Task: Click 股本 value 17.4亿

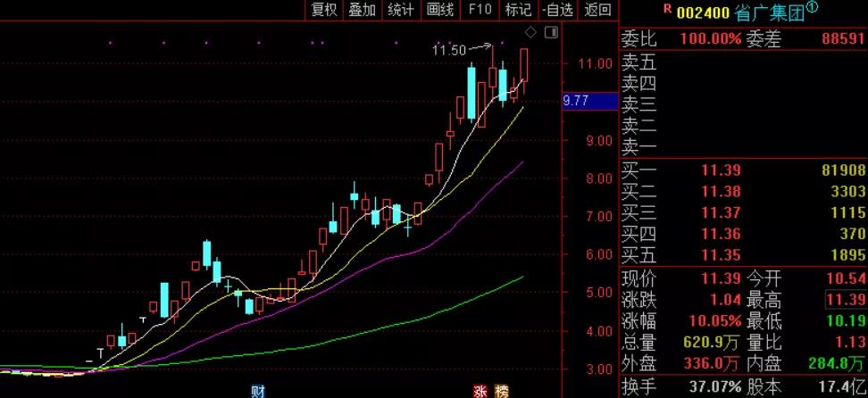Action: (842, 386)
